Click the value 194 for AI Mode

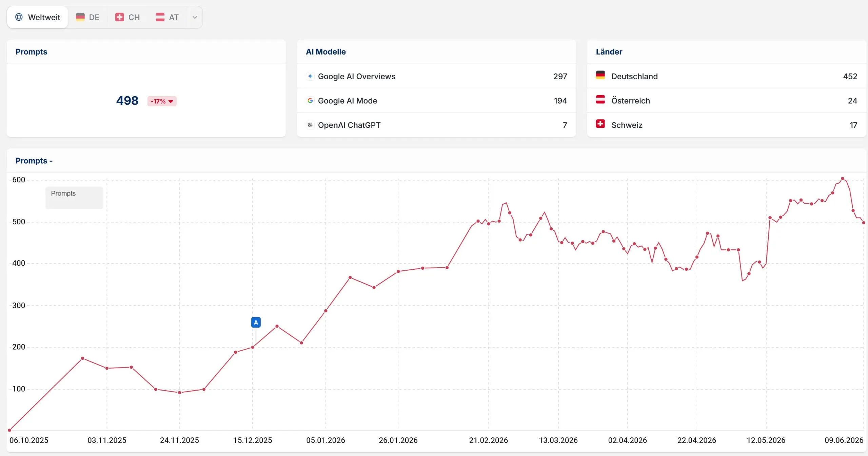point(560,101)
